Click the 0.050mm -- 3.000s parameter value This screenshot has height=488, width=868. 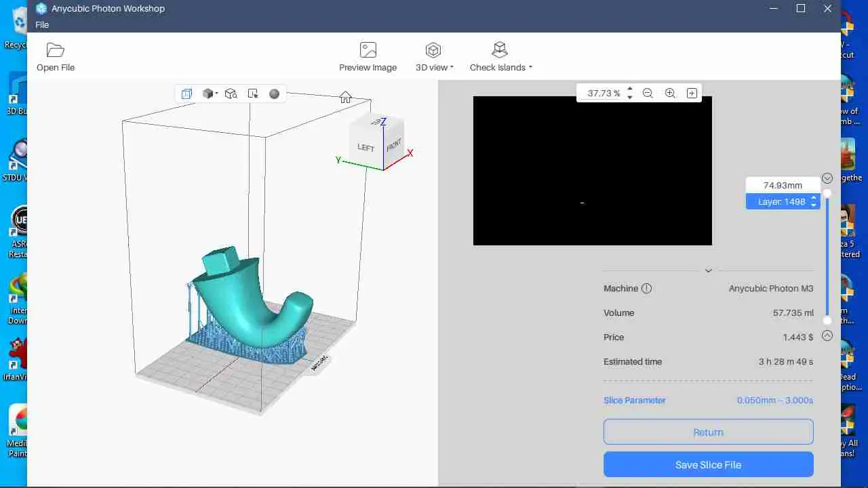coord(775,401)
